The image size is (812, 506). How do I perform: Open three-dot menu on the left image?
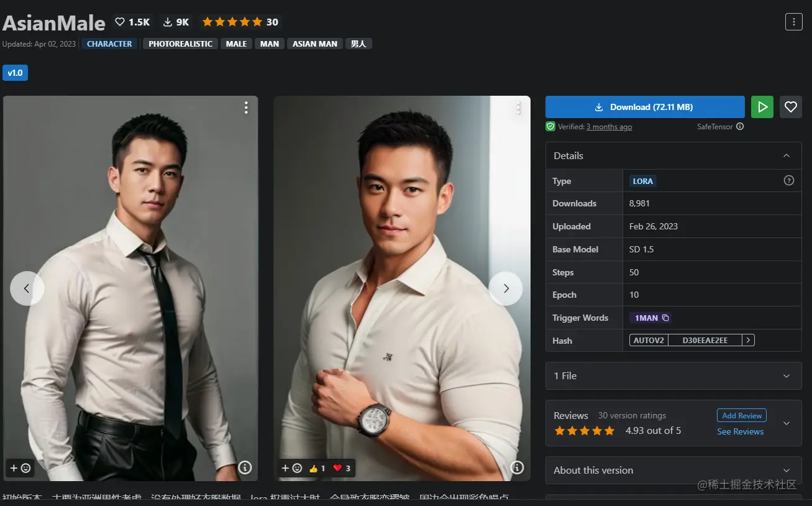click(x=246, y=108)
